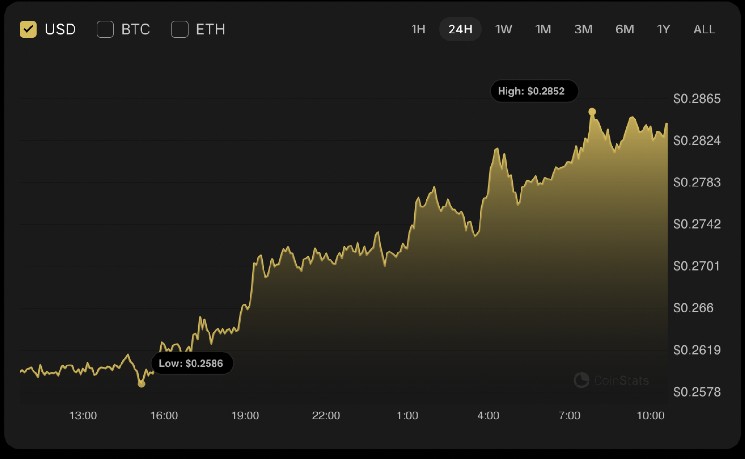Screen dimensions: 745x459
Task: Click the CoinStats watermark logo icon
Action: (x=582, y=380)
